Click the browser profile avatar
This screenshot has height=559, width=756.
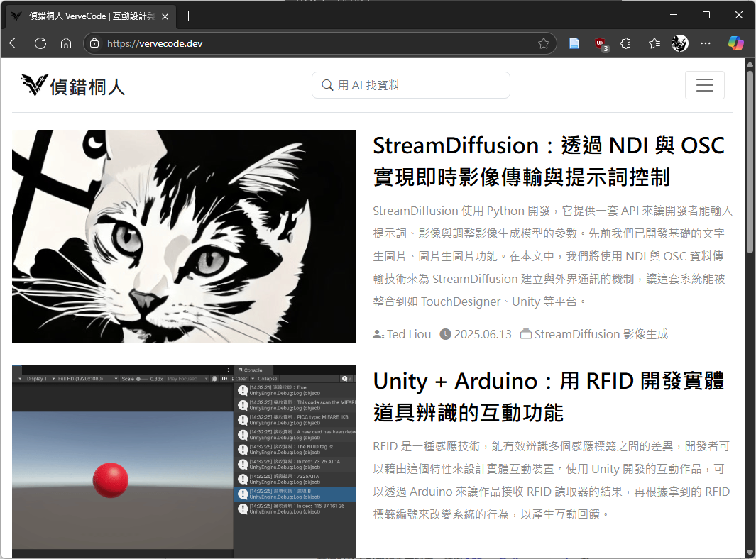(679, 43)
